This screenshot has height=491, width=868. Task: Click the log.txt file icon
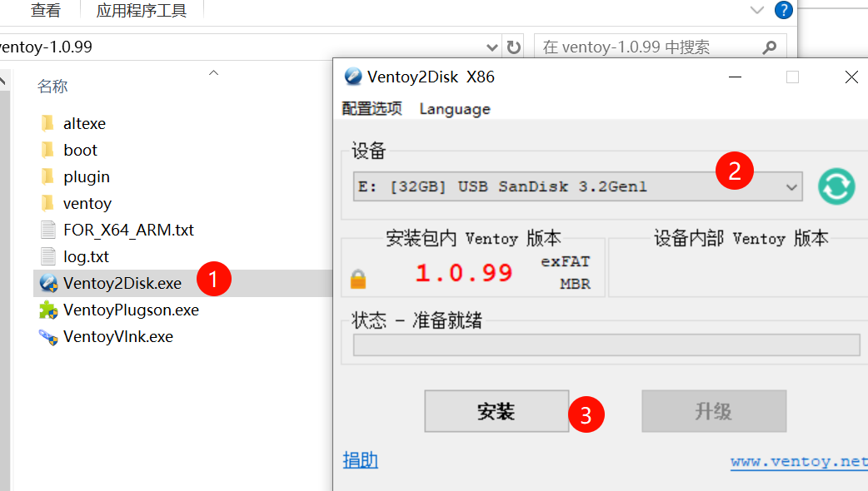(48, 256)
